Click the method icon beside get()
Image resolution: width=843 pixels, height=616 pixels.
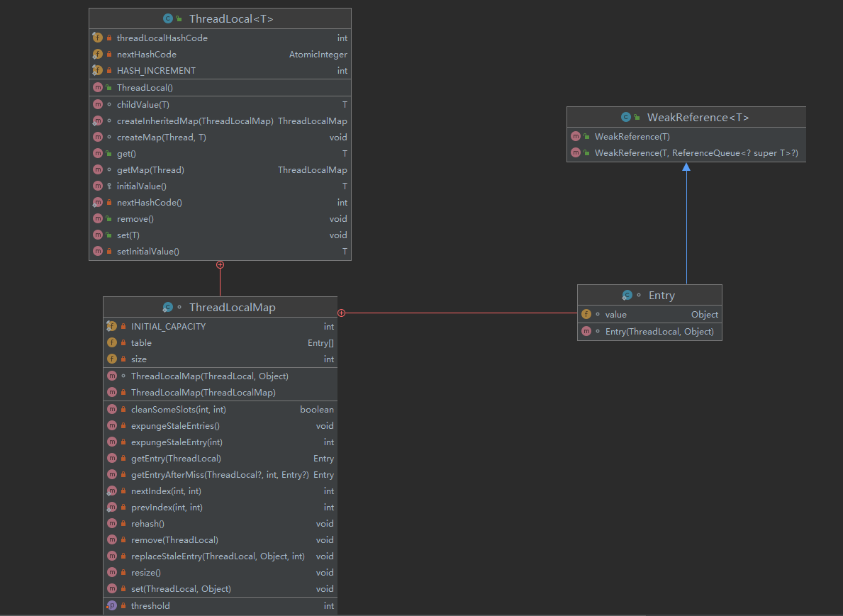(98, 153)
